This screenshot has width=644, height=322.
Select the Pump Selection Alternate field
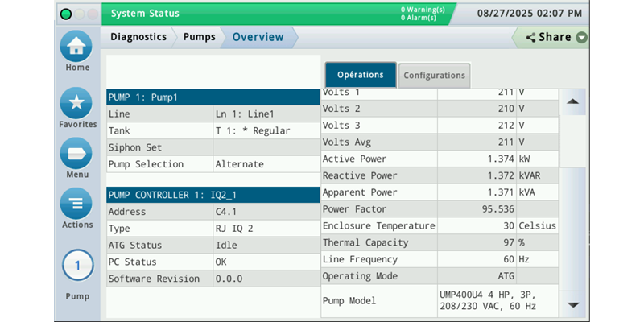click(x=266, y=164)
